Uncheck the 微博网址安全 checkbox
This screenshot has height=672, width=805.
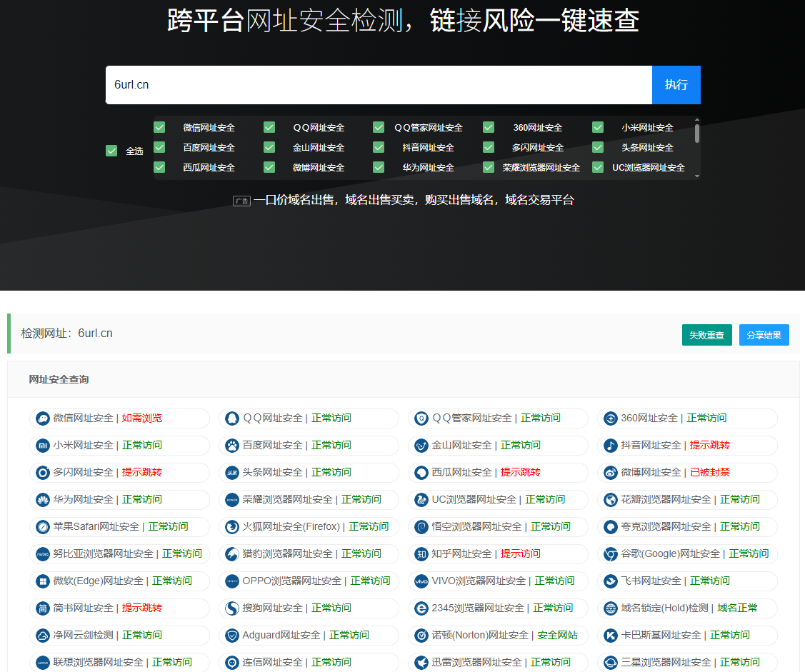pyautogui.click(x=269, y=167)
